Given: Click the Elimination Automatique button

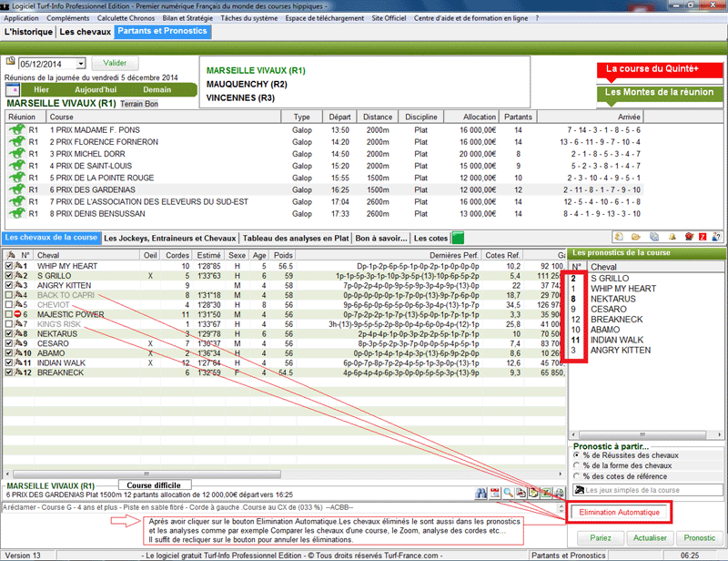Looking at the screenshot, I should 620,512.
